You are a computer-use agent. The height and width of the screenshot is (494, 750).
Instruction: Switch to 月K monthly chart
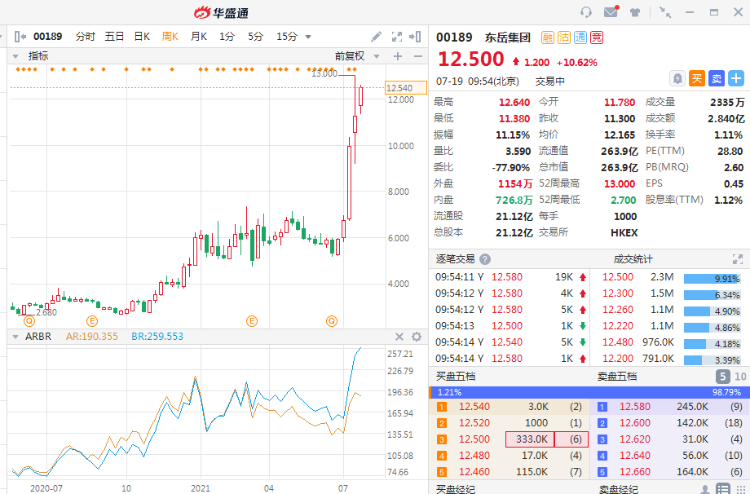[199, 36]
